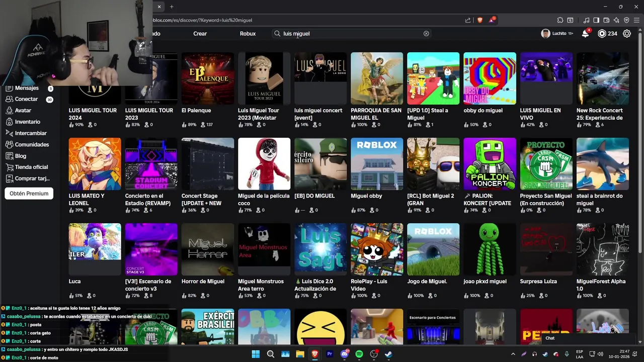Open File Explorer from the taskbar
The image size is (644, 362).
pos(300,354)
